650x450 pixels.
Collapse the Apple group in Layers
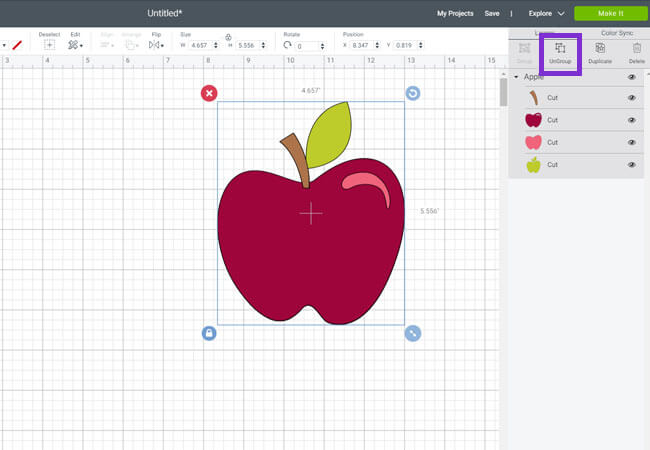coord(516,77)
